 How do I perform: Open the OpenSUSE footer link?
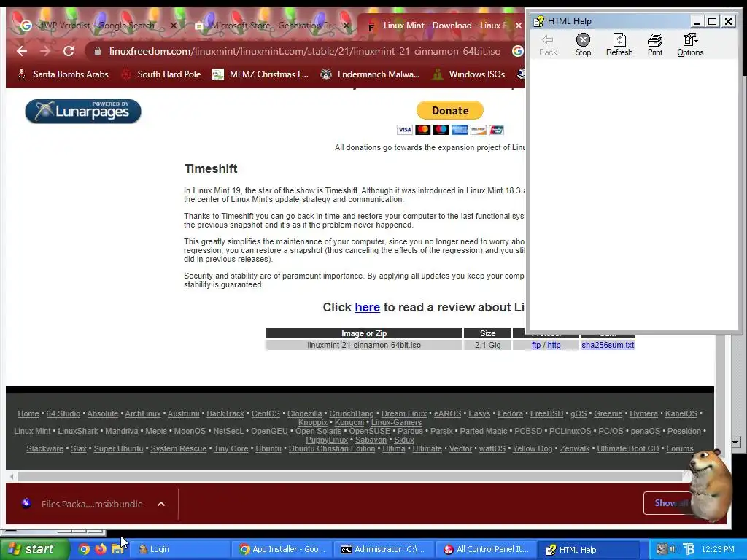click(x=369, y=432)
